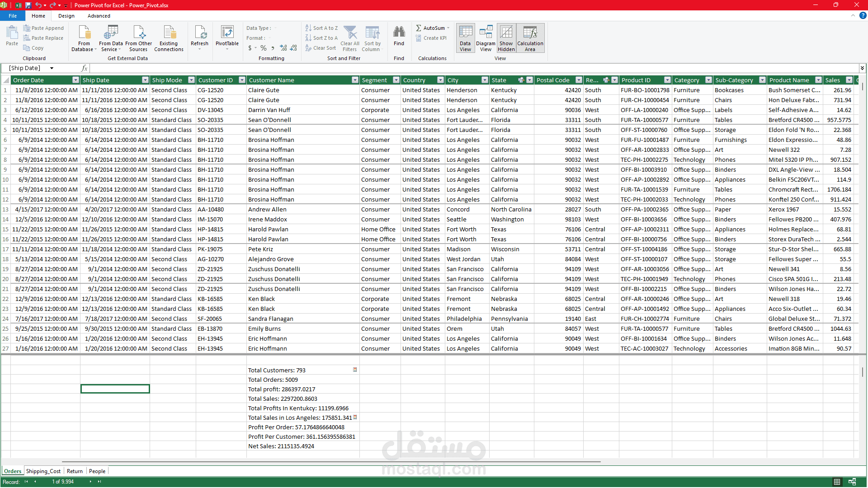The height and width of the screenshot is (488, 868).
Task: Switch to Diagram View
Action: click(486, 38)
